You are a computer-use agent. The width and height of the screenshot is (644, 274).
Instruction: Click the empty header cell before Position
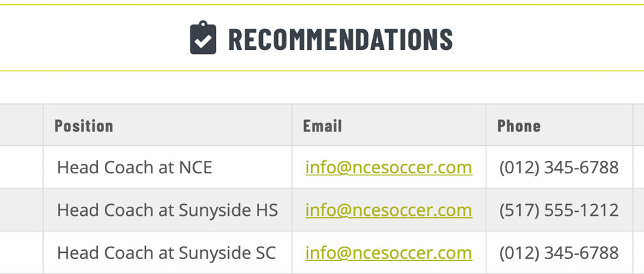[21, 125]
